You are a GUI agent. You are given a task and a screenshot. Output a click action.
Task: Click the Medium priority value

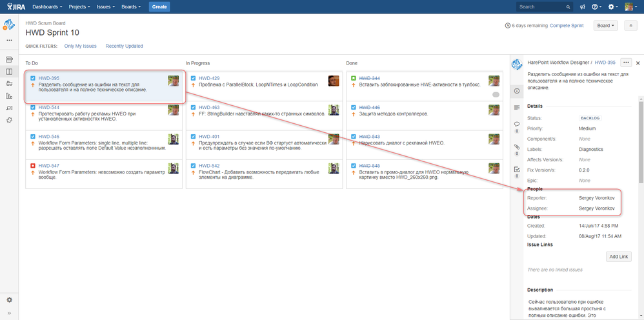pos(587,128)
